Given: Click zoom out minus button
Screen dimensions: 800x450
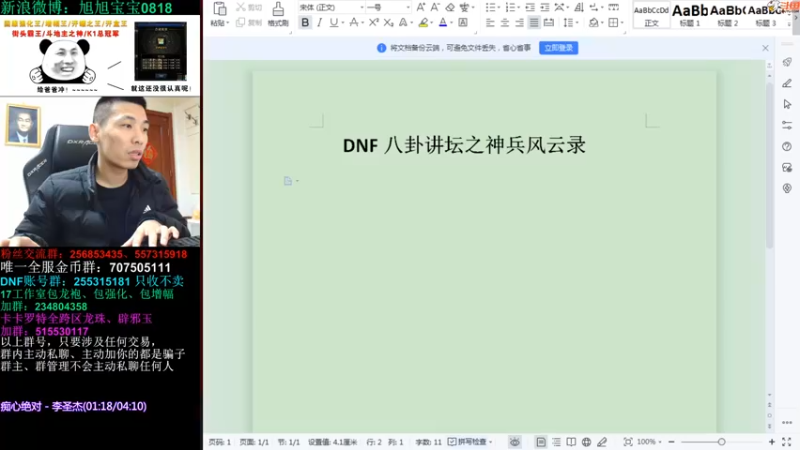Looking at the screenshot, I should coord(671,442).
